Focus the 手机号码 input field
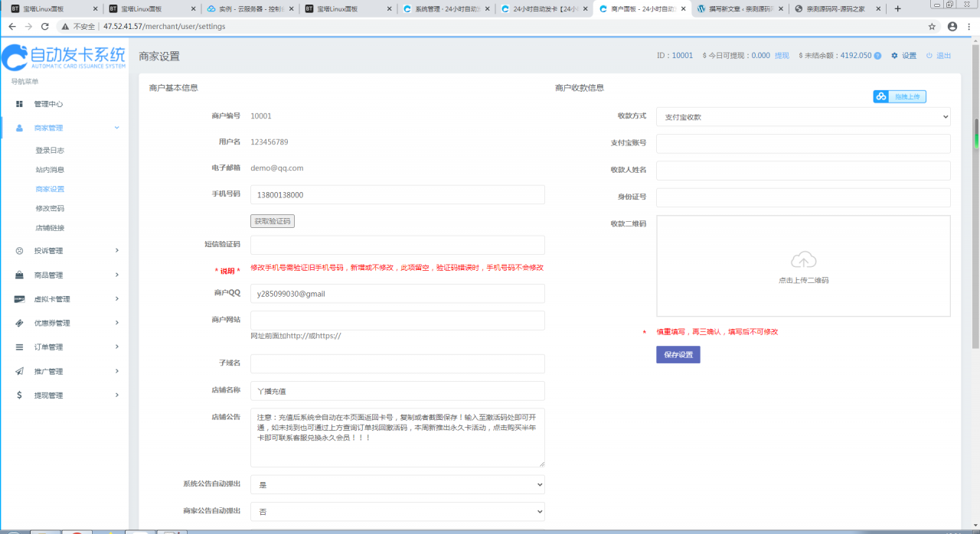 coord(397,194)
